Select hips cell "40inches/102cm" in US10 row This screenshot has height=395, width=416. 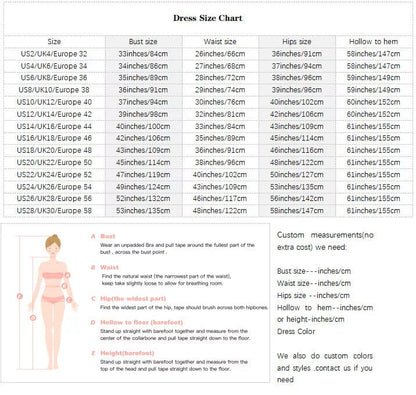coord(297,102)
